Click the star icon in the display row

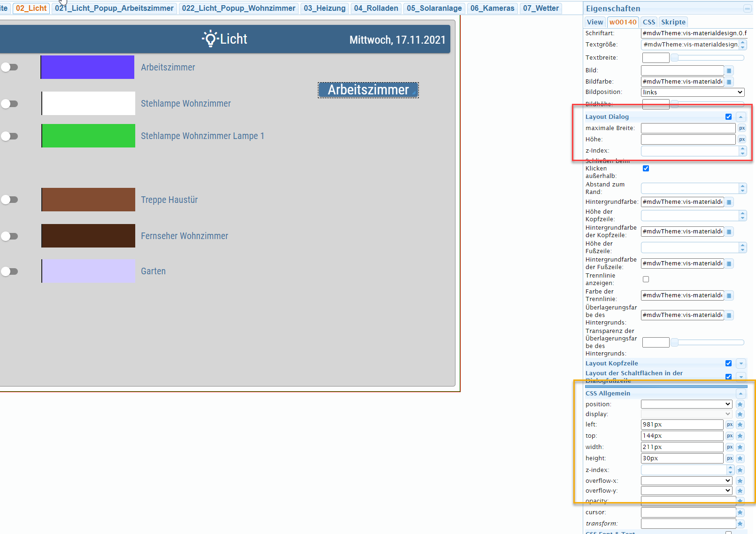click(x=741, y=414)
